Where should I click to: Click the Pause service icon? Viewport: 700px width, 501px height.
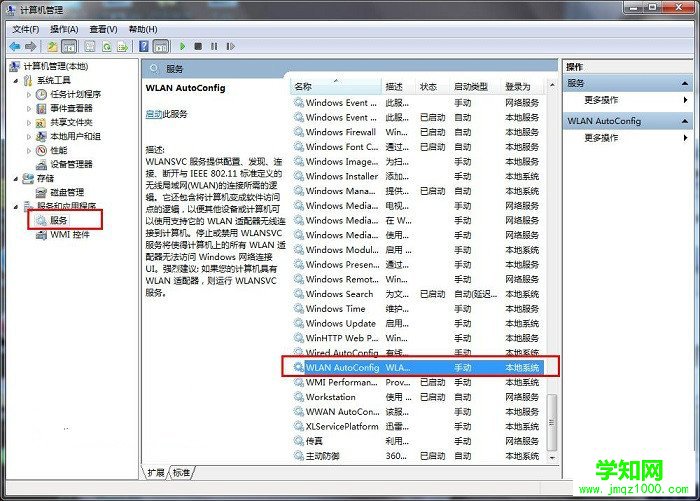click(x=214, y=46)
